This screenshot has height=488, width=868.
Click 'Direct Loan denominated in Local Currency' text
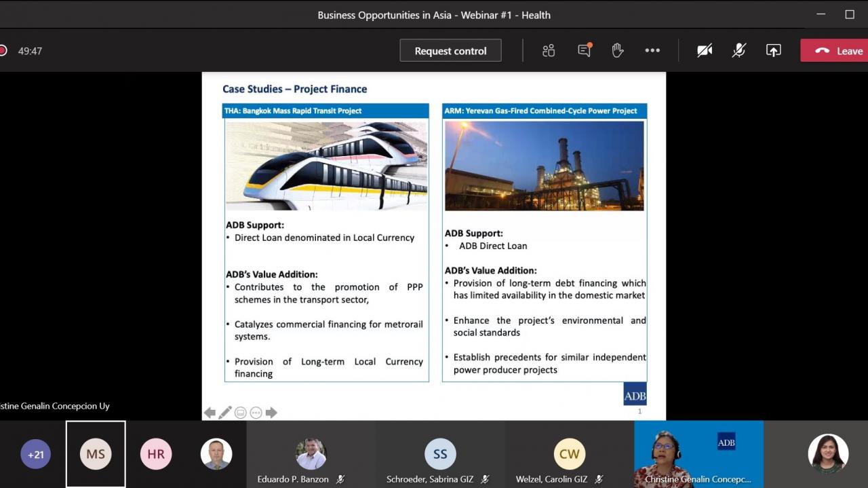click(324, 238)
